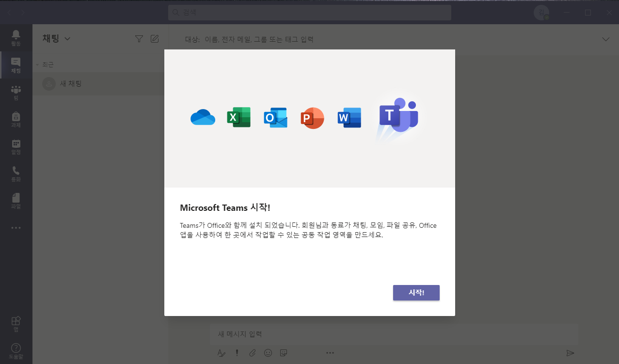Viewport: 619px width, 364px height.
Task: Open the 일정 calendar sidebar icon
Action: [16, 146]
